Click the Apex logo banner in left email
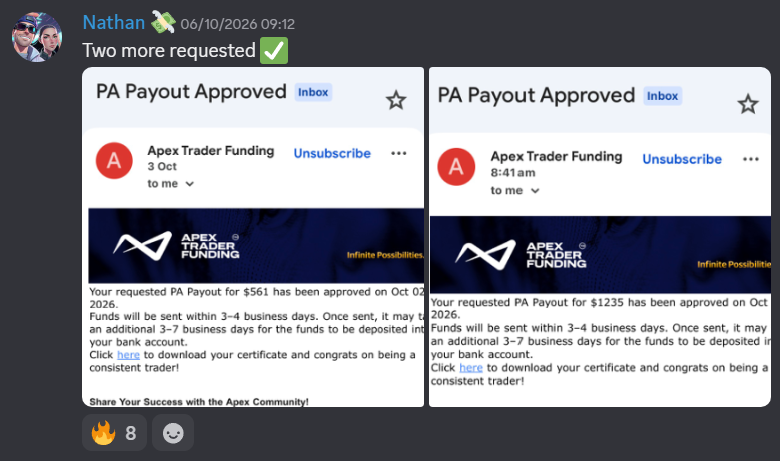The height and width of the screenshot is (461, 780). 256,246
